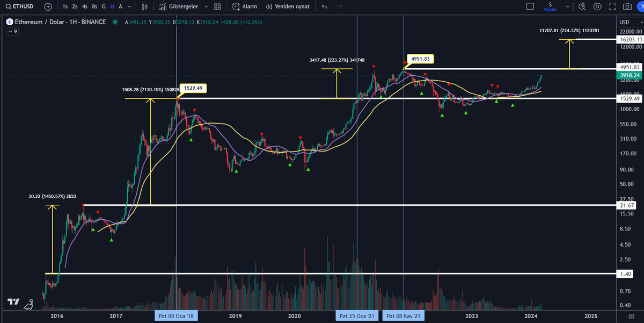Select the 1508.28 (7110.15%) measurement label

click(x=151, y=90)
